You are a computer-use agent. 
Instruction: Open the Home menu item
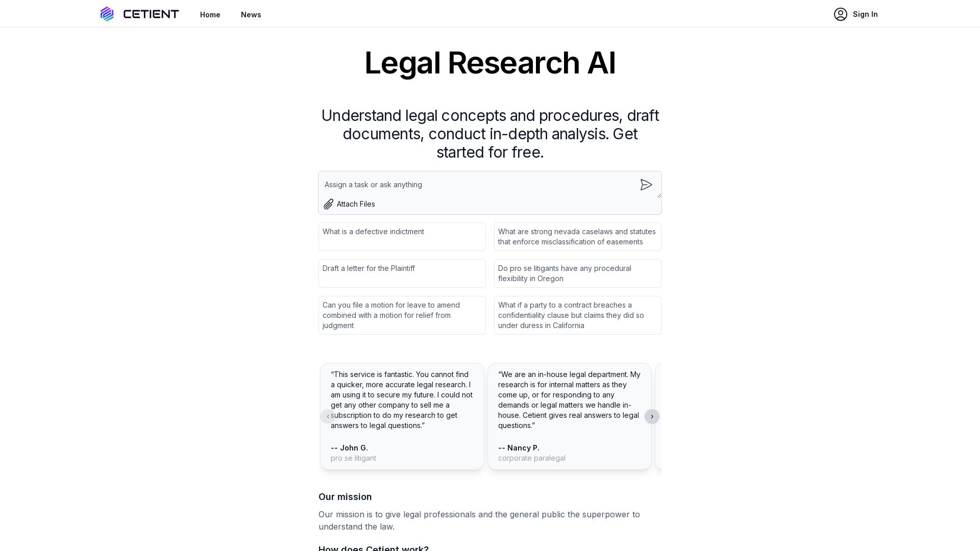pyautogui.click(x=210, y=15)
